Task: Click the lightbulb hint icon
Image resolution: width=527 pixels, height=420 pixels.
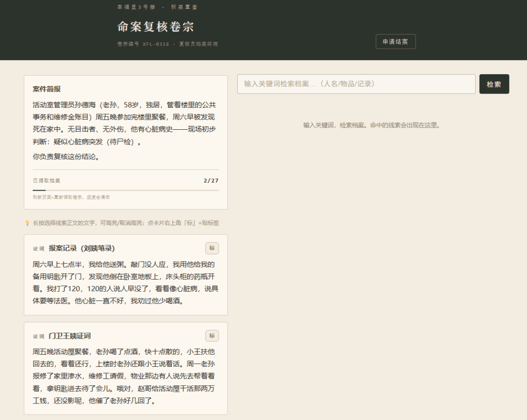Action: pyautogui.click(x=27, y=223)
